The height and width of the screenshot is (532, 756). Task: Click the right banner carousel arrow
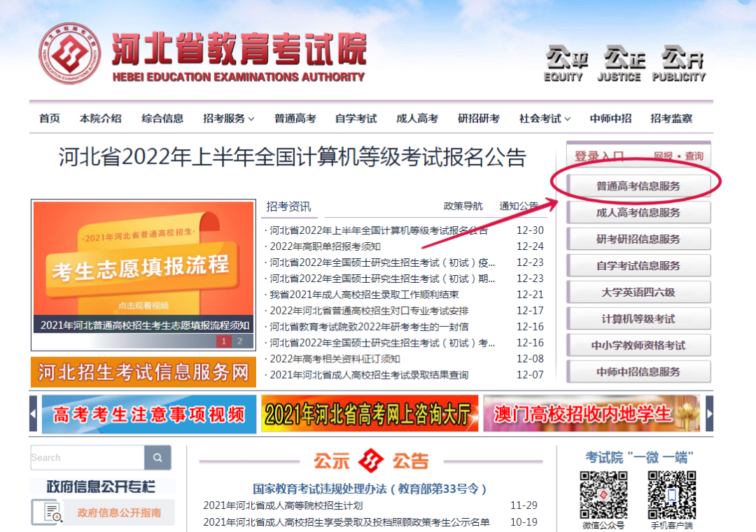click(x=709, y=414)
